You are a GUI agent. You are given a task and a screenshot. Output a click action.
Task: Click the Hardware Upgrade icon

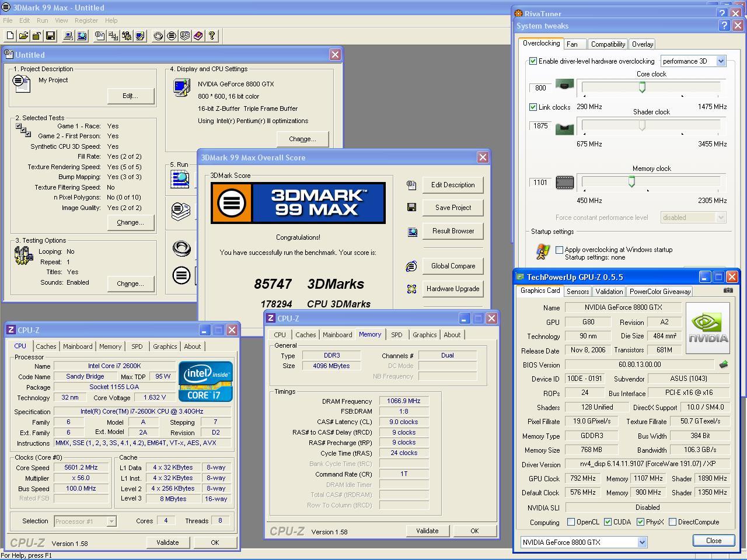click(x=411, y=289)
